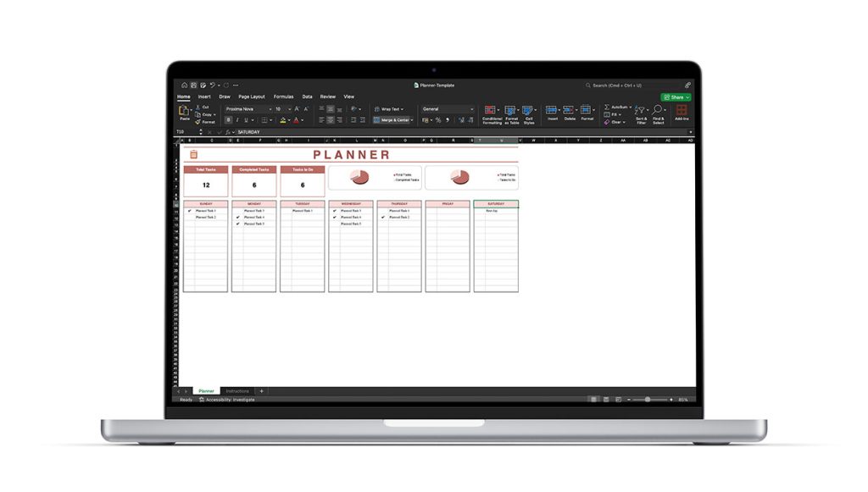This screenshot has width=868, height=492.
Task: Open the Merge & Center dropdown arrow
Action: pyautogui.click(x=413, y=120)
